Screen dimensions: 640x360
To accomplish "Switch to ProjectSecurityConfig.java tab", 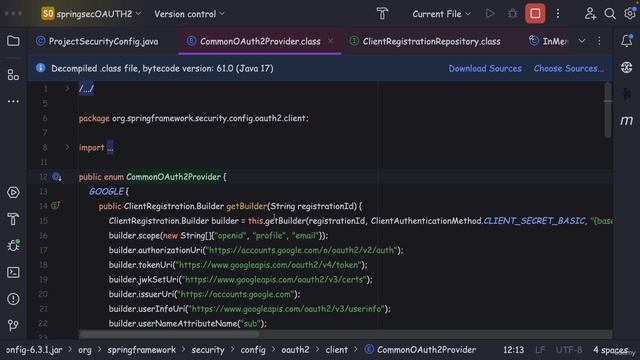I will pyautogui.click(x=97, y=41).
